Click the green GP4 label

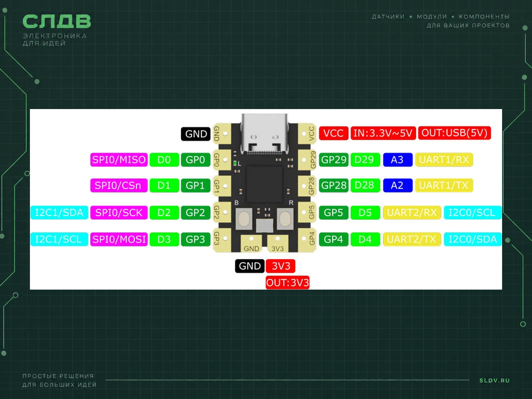[333, 239]
